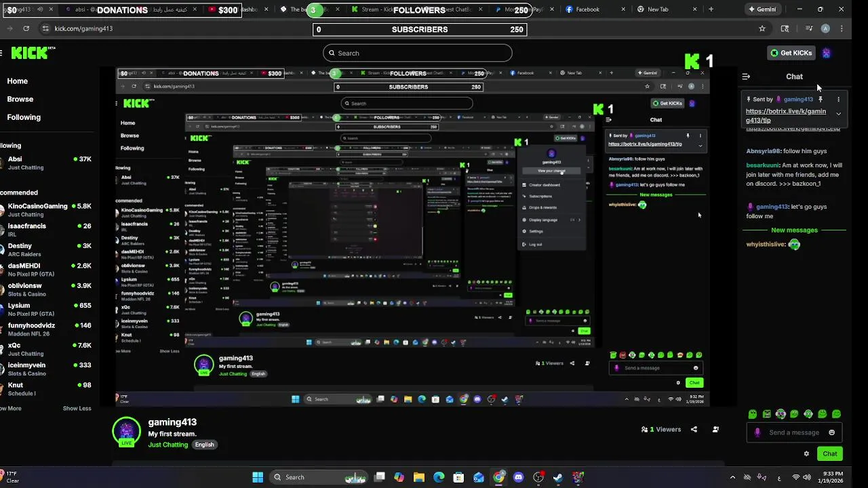Open the Just Chatting category link
The height and width of the screenshot is (488, 868).
(168, 445)
